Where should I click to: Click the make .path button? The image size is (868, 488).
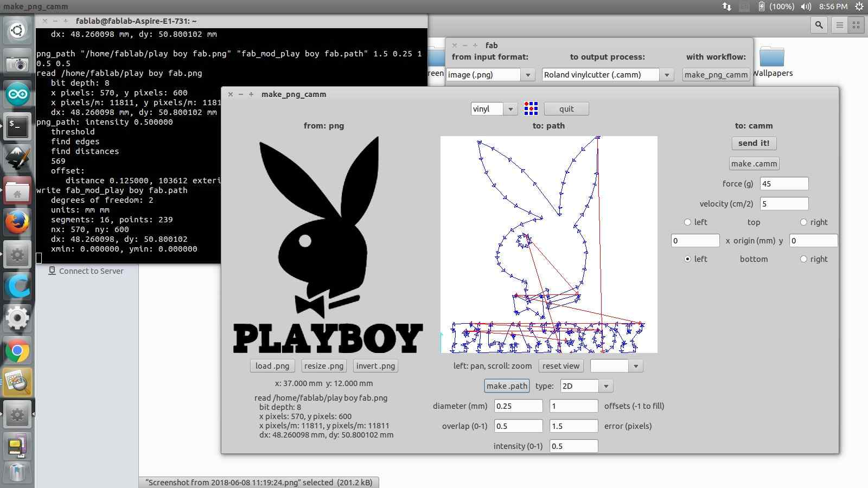[507, 386]
